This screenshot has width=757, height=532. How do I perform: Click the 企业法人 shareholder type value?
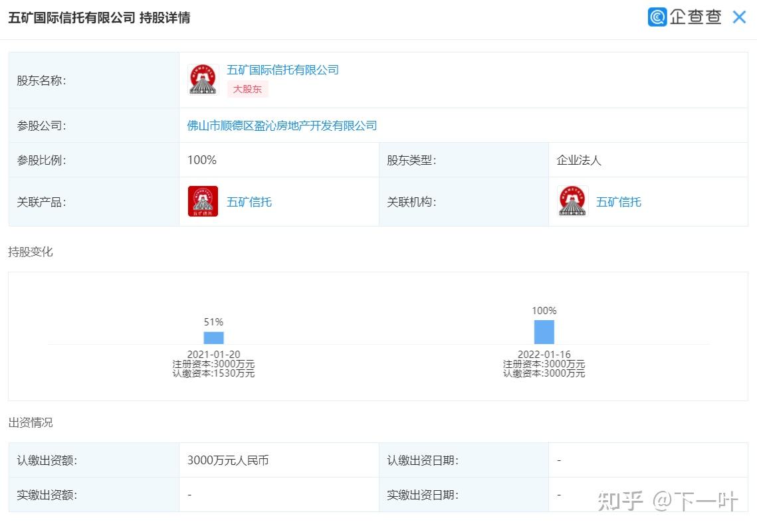tap(579, 160)
